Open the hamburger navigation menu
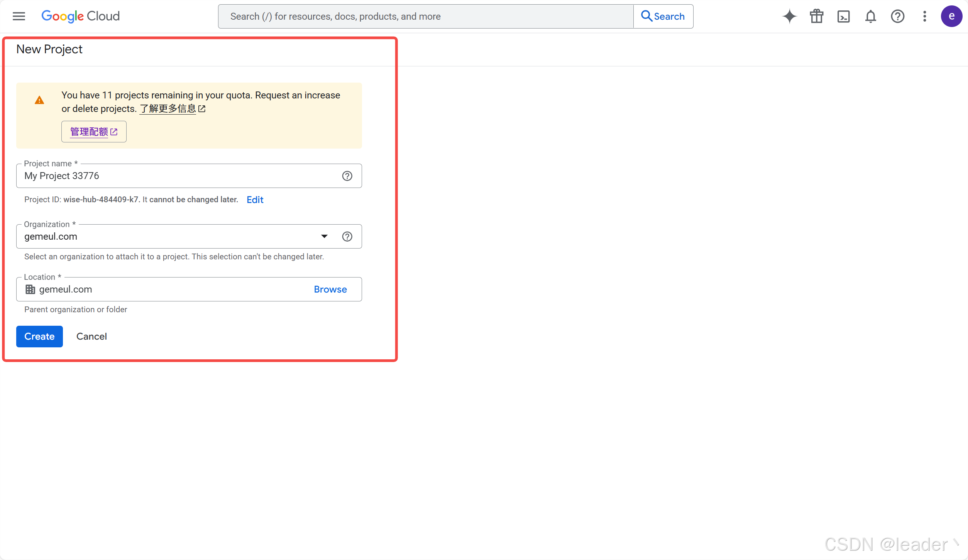 pyautogui.click(x=19, y=16)
